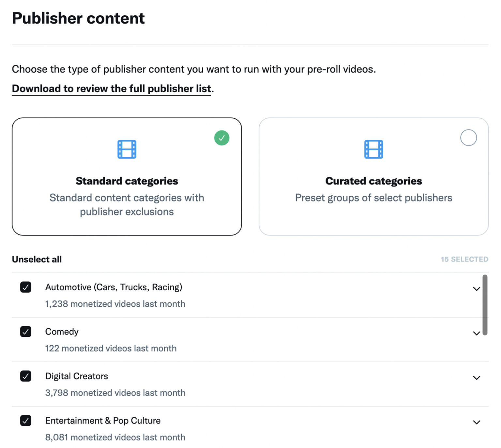
Task: Uncheck the Comedy category
Action: coord(25,332)
